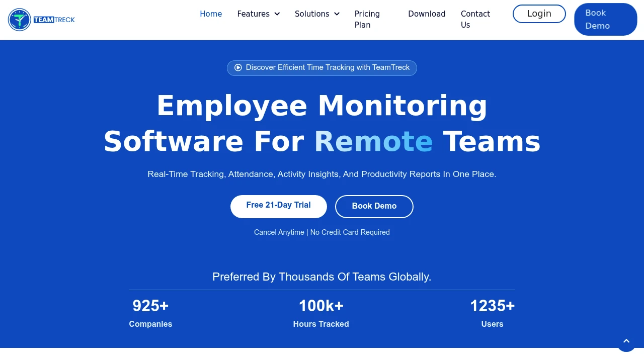
Task: Click the TeamTreck logo
Action: pos(42,20)
